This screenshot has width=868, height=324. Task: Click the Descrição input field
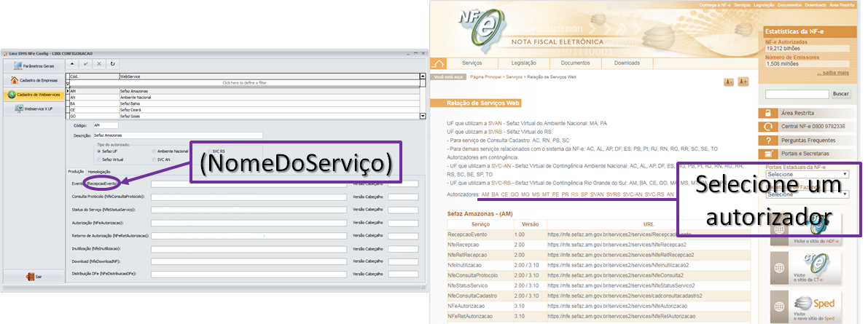click(x=177, y=135)
